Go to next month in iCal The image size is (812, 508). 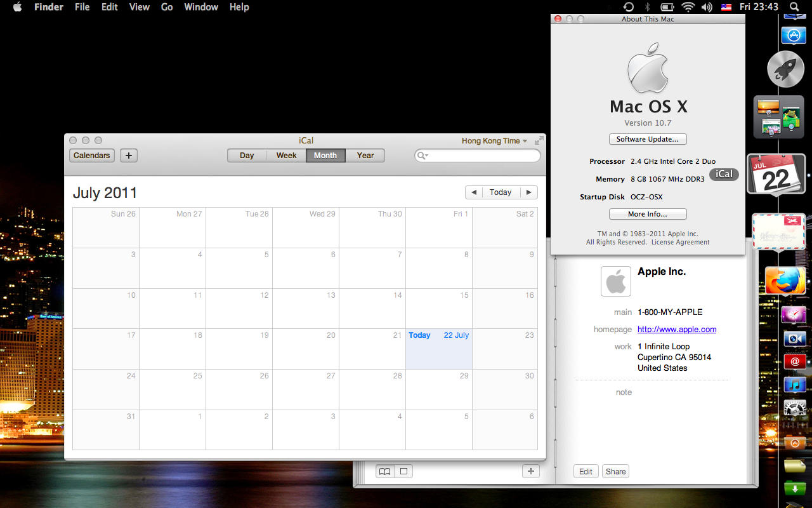pyautogui.click(x=528, y=192)
